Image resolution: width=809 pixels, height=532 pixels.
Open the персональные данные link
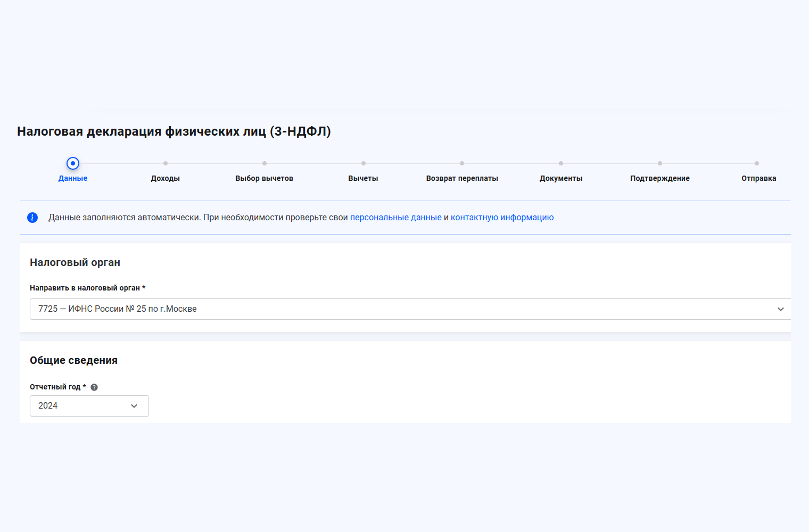tap(395, 218)
